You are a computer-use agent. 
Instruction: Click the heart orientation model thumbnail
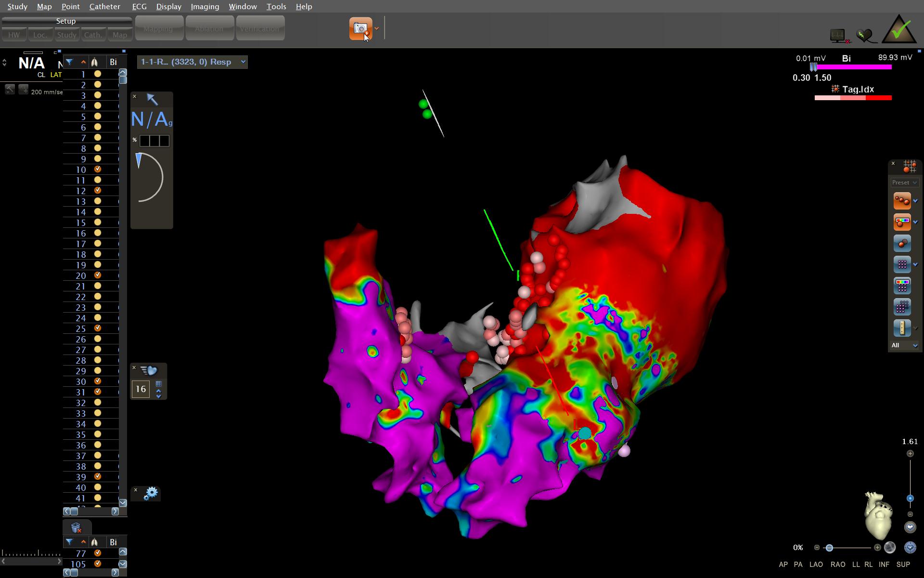(x=878, y=515)
